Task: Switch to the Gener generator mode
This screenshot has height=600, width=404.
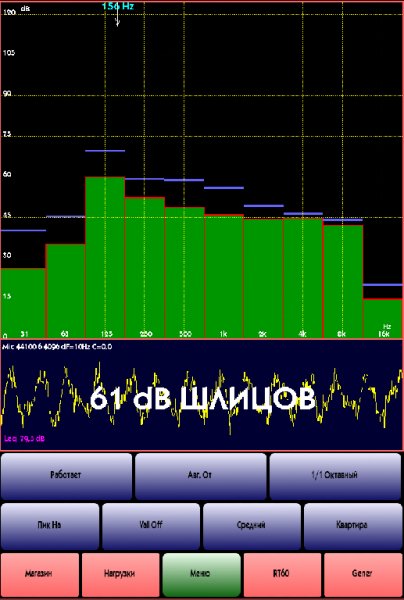Action: coord(362,575)
